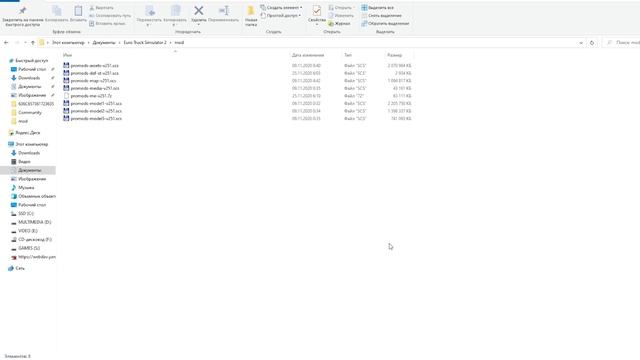Screen dimensions: 640x360
Task: Click the Удалить (Delete) X icon
Action: point(199,11)
